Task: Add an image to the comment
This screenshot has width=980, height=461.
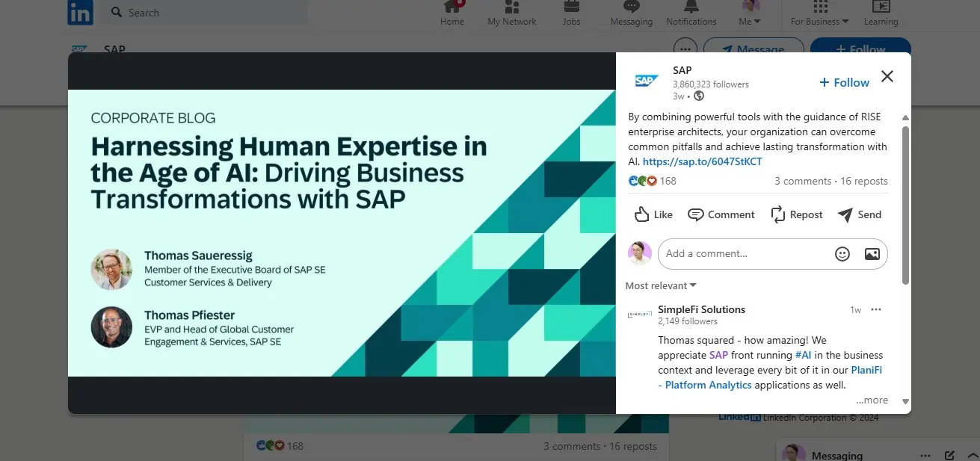Action: click(872, 254)
